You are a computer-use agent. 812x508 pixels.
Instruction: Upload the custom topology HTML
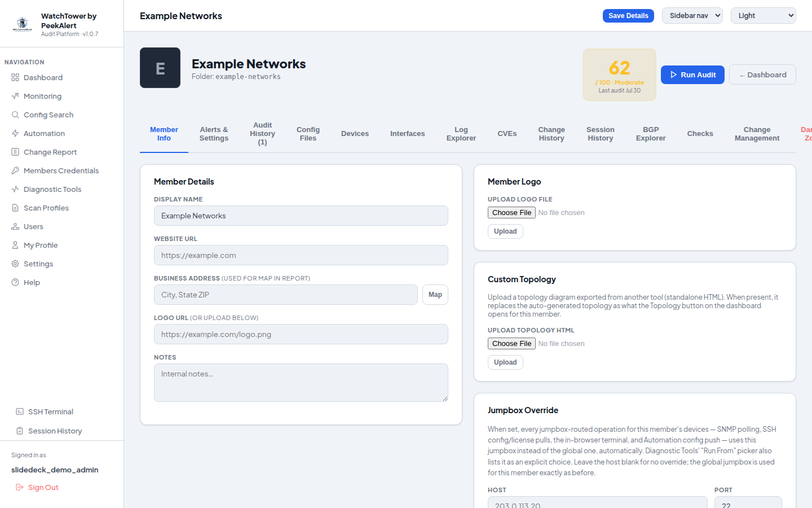tap(505, 362)
